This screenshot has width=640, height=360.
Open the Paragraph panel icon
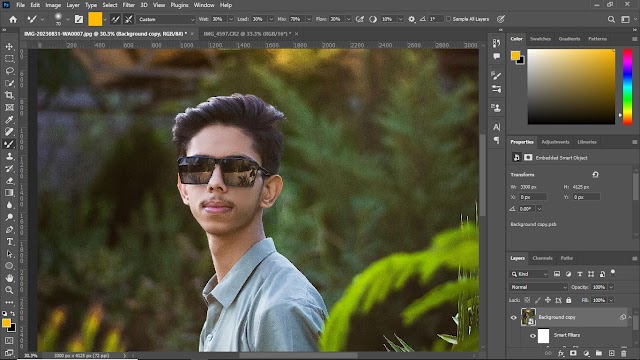coord(496,140)
